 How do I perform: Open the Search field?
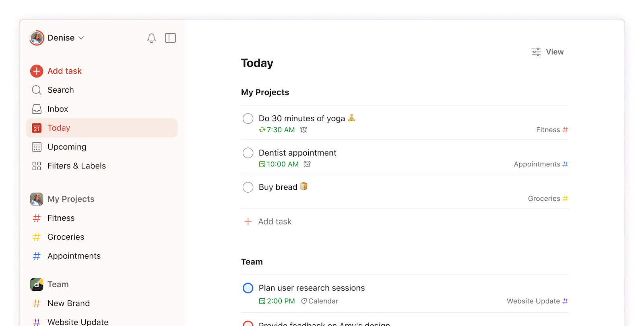tap(60, 89)
